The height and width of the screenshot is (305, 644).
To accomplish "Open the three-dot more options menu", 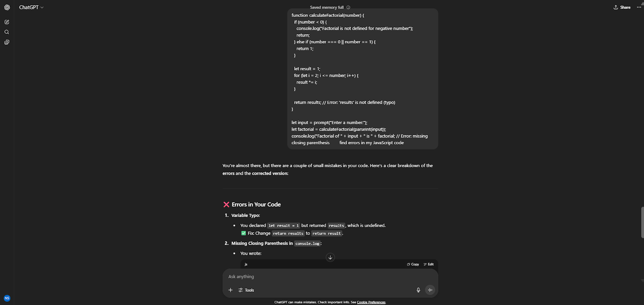I will click(x=639, y=7).
